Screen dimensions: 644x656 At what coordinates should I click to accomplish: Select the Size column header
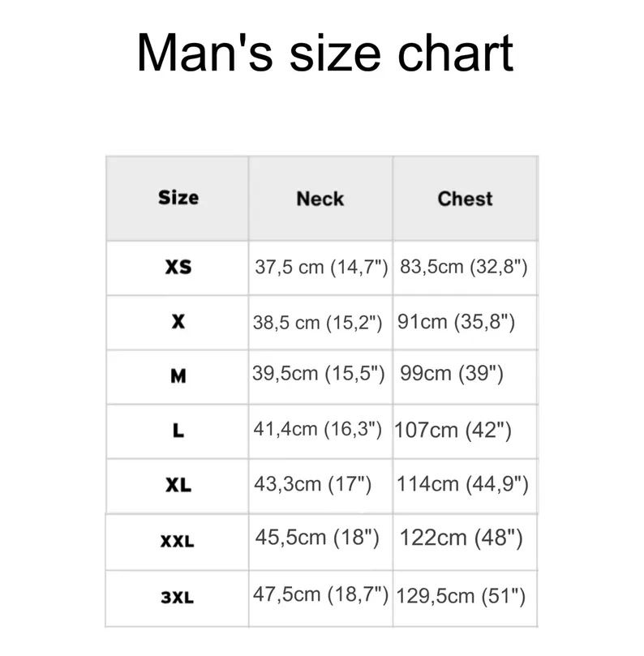click(x=178, y=198)
